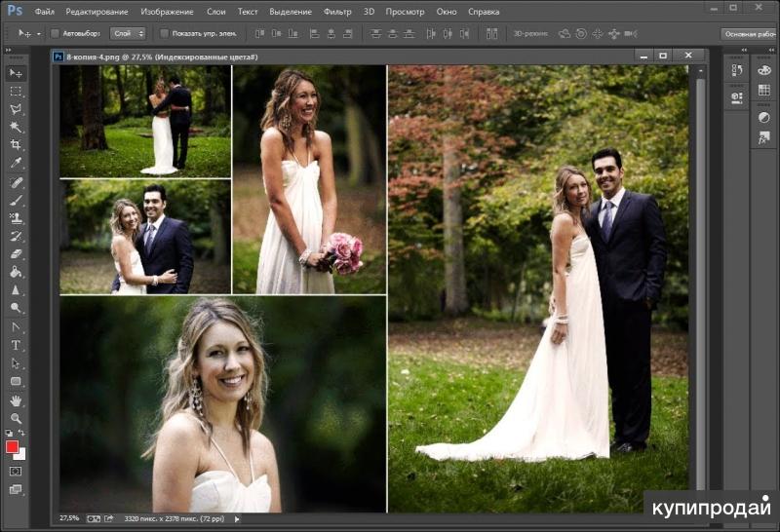Select the Dodge tool
The height and width of the screenshot is (532, 780).
click(x=16, y=308)
